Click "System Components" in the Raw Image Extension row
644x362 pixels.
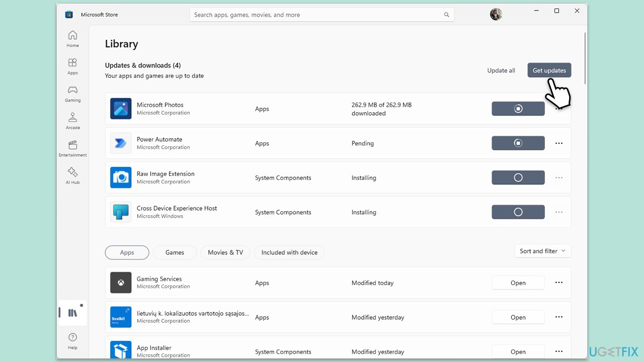[283, 178]
